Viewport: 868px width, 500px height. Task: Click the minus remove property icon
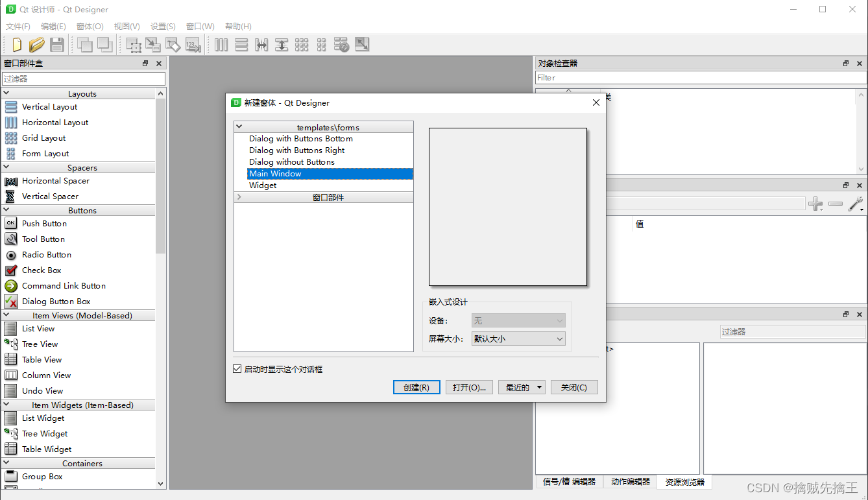pos(836,204)
